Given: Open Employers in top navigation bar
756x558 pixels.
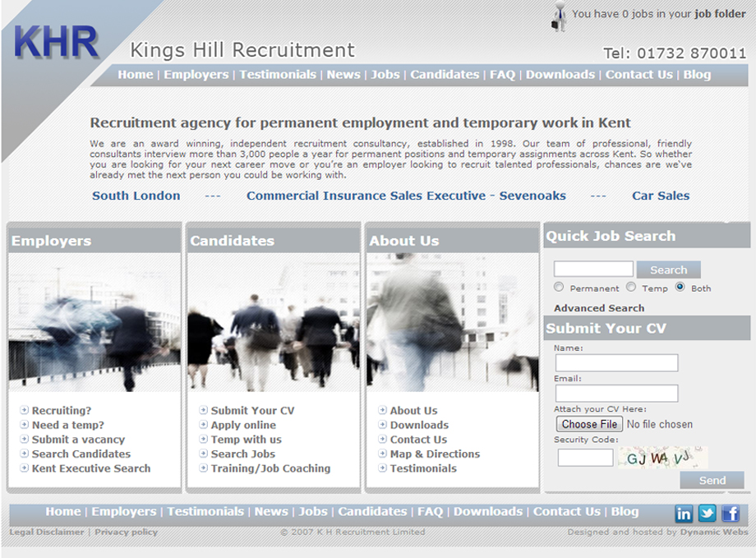Looking at the screenshot, I should coord(196,75).
